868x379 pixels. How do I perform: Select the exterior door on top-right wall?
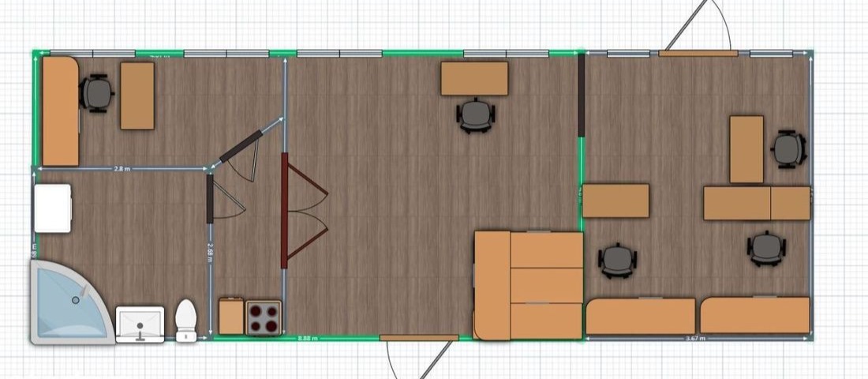tap(698, 53)
